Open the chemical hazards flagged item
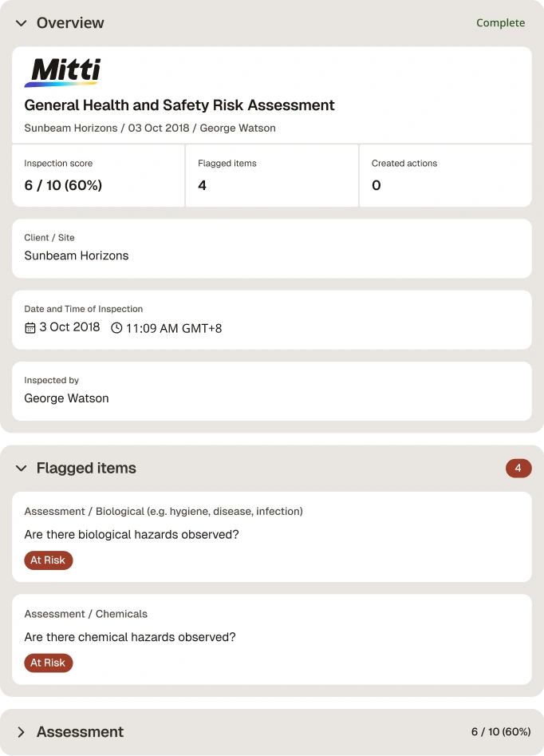This screenshot has height=756, width=544. click(272, 639)
